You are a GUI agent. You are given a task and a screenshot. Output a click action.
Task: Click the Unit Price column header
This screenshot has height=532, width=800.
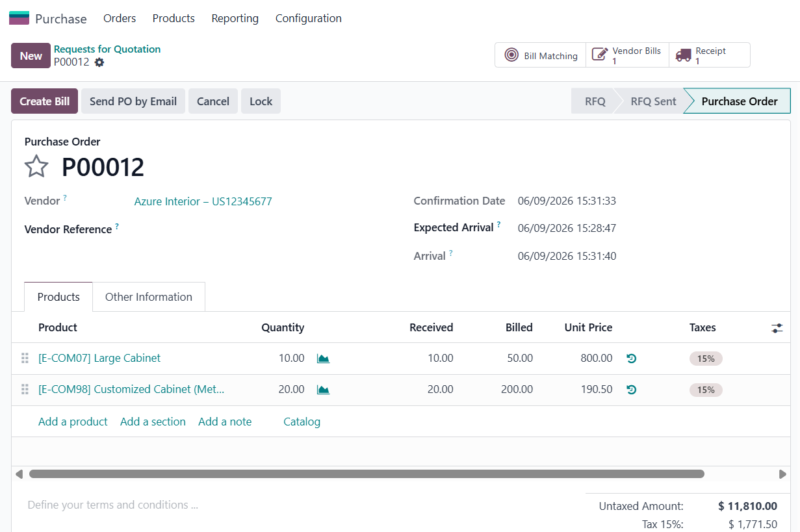(x=588, y=327)
